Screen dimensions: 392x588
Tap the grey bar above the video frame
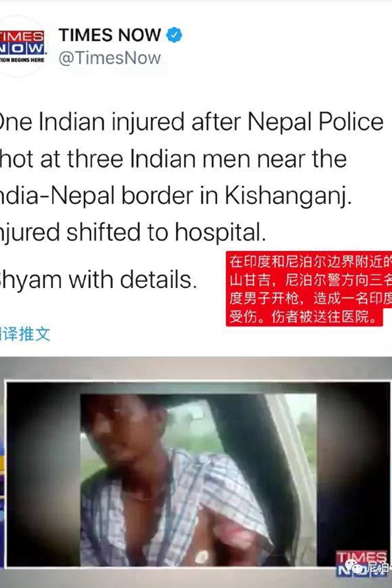coord(196,369)
